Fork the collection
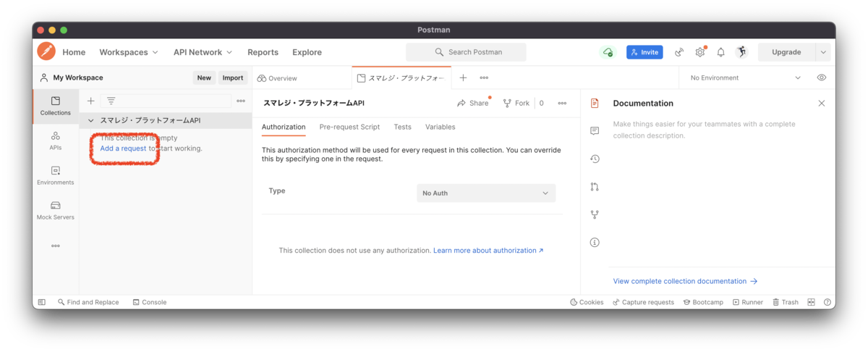 (x=516, y=104)
